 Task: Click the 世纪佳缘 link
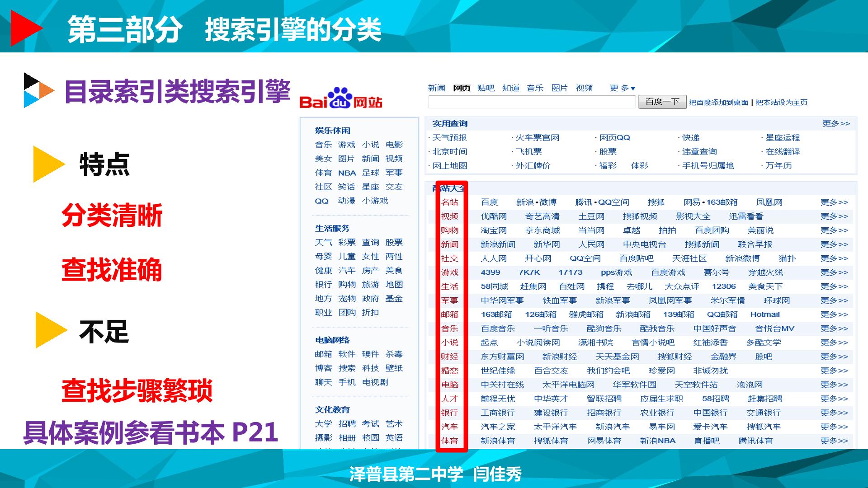pyautogui.click(x=498, y=371)
